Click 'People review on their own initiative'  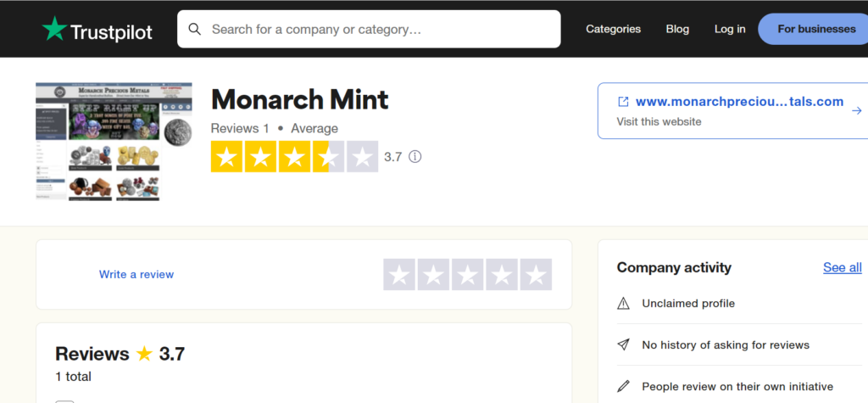tap(737, 386)
